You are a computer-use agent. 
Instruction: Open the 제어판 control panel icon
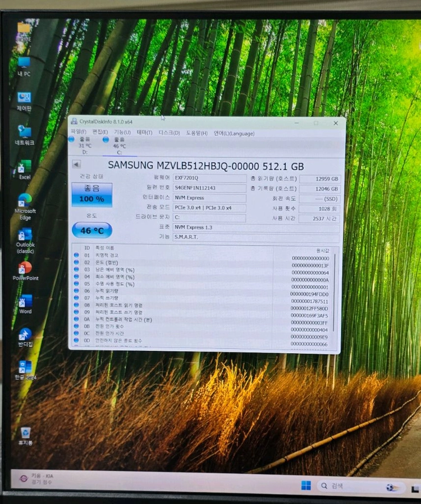tap(24, 102)
